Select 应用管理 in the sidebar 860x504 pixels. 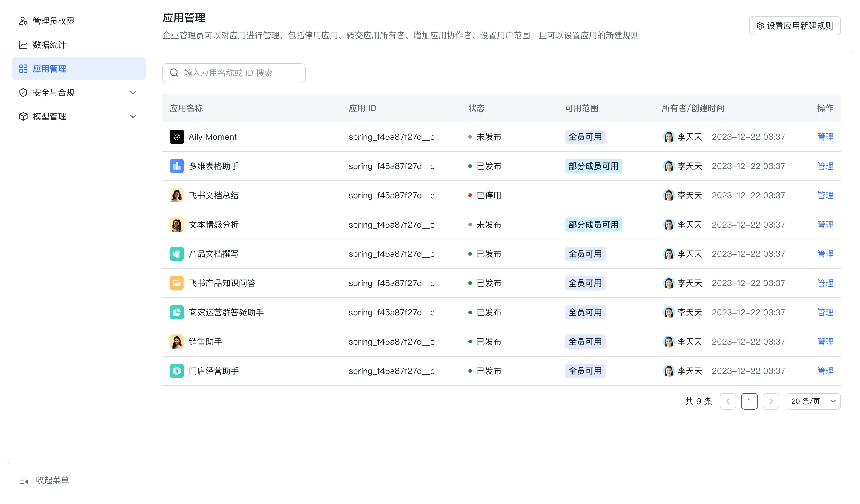[x=80, y=70]
